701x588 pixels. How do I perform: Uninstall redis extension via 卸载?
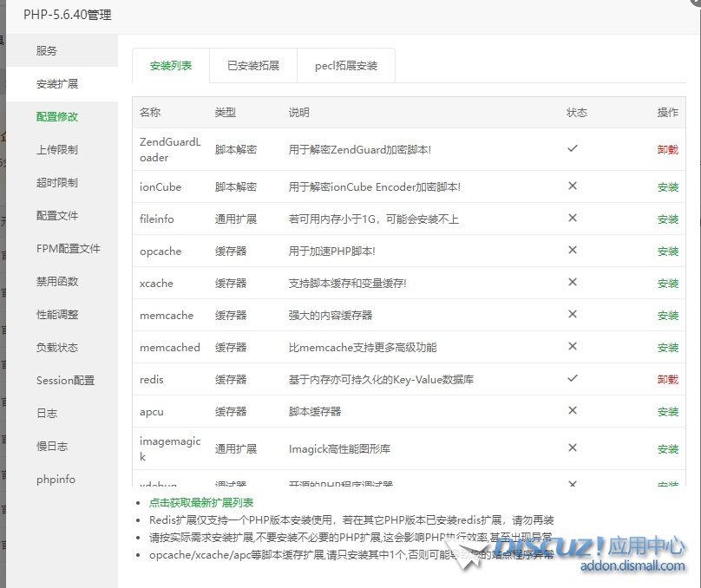click(667, 380)
